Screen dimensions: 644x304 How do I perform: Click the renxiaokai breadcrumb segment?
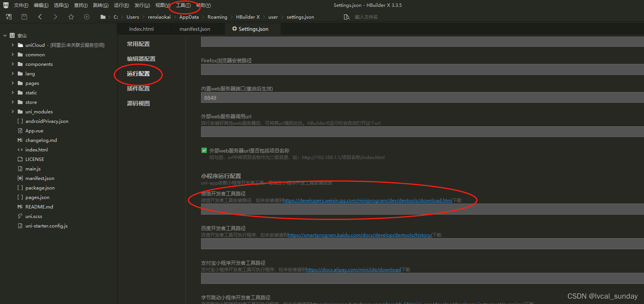pos(159,17)
